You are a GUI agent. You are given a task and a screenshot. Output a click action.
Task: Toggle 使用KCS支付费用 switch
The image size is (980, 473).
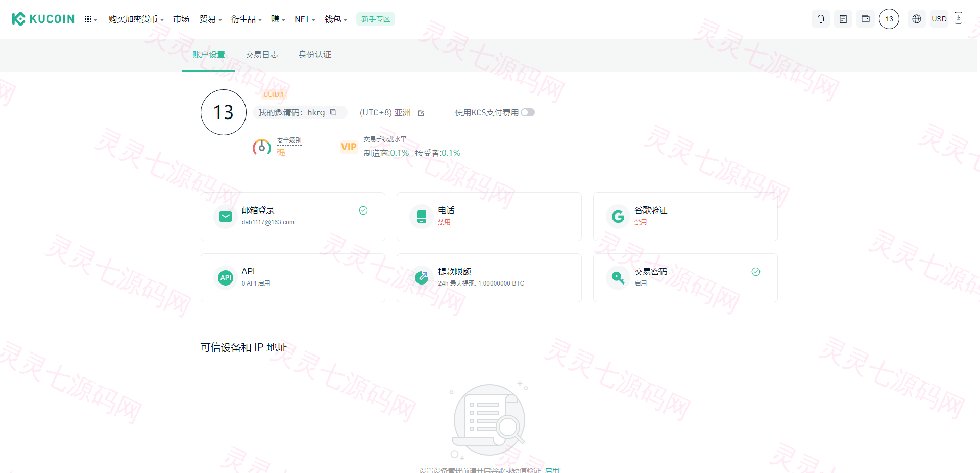(x=528, y=112)
